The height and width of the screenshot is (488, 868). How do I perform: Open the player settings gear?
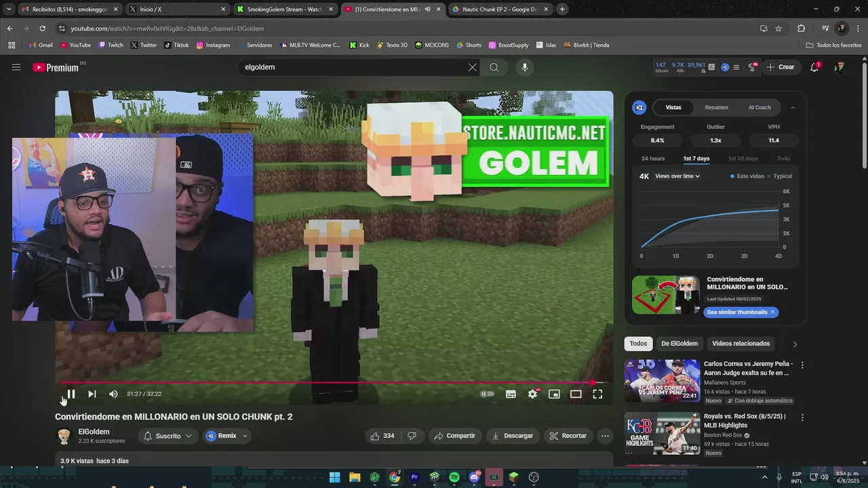tap(532, 394)
